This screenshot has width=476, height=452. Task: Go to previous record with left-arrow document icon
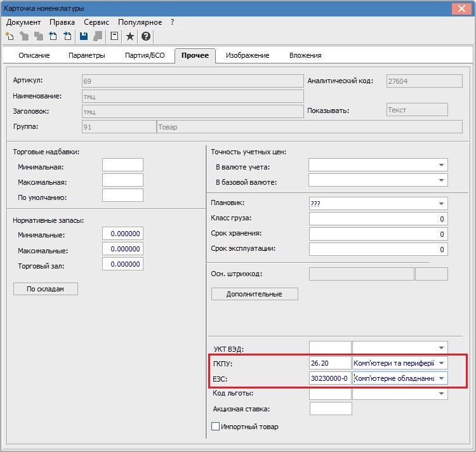[x=53, y=36]
